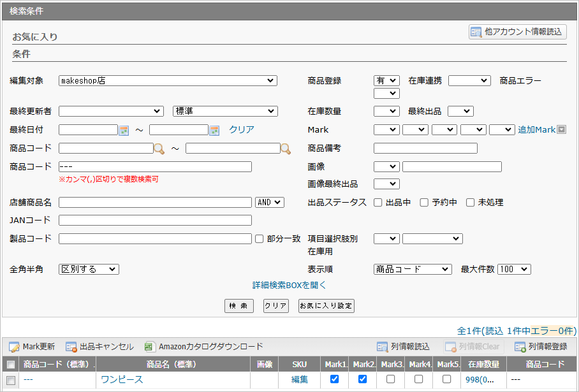This screenshot has height=392, width=579.
Task: Click Amazonカタログダウンロード toolbar icon
Action: [150, 347]
